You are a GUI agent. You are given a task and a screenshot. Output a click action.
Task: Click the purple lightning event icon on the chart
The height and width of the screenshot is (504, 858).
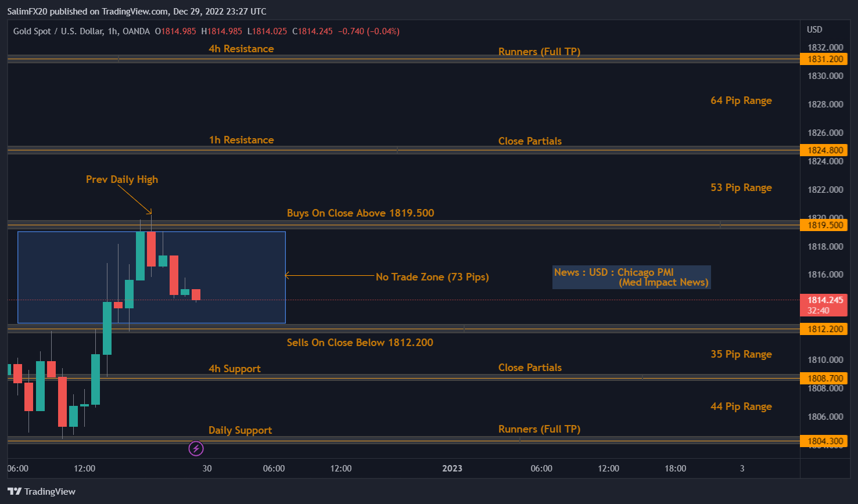(196, 448)
